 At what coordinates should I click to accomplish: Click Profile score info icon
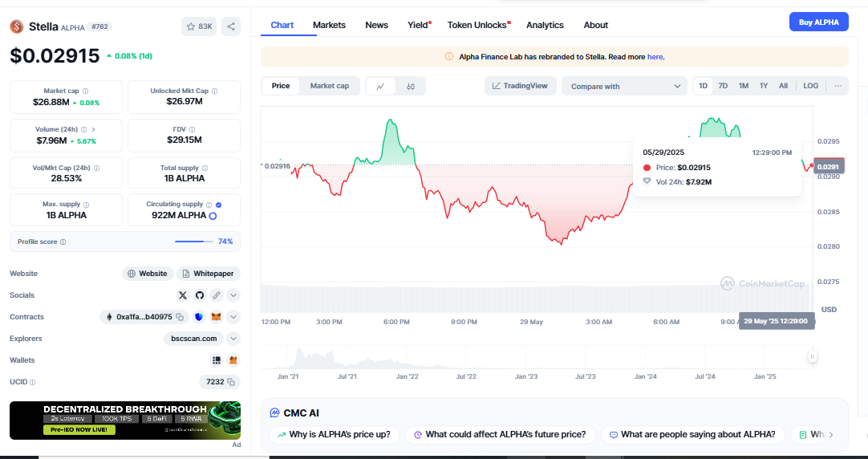pos(63,242)
